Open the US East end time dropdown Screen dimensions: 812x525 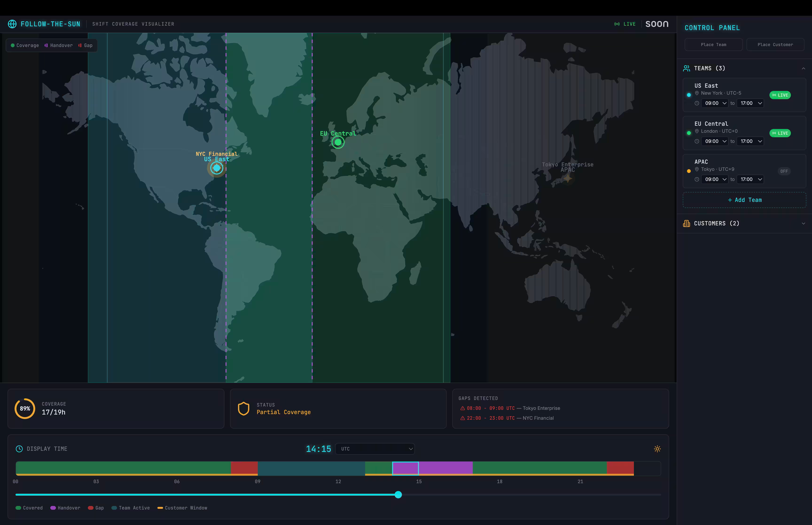pyautogui.click(x=750, y=103)
